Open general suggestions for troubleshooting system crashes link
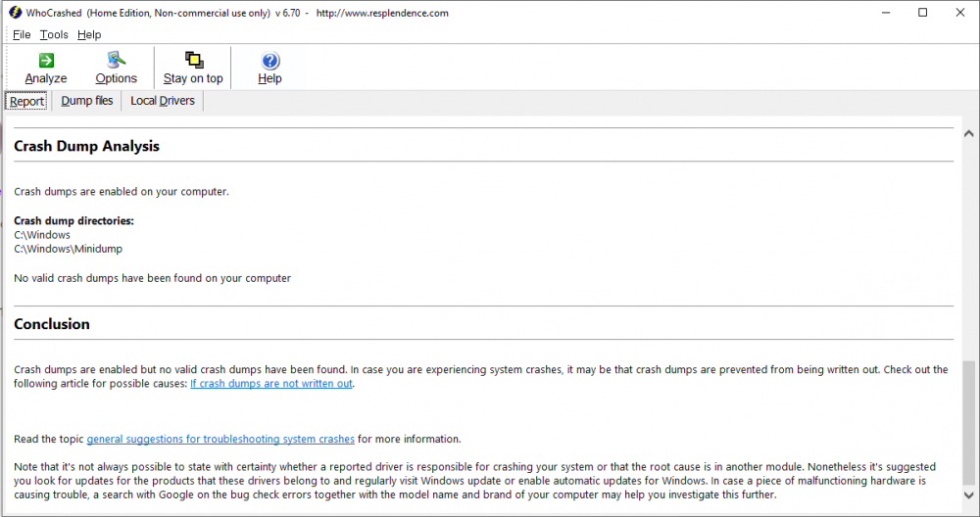 point(220,439)
